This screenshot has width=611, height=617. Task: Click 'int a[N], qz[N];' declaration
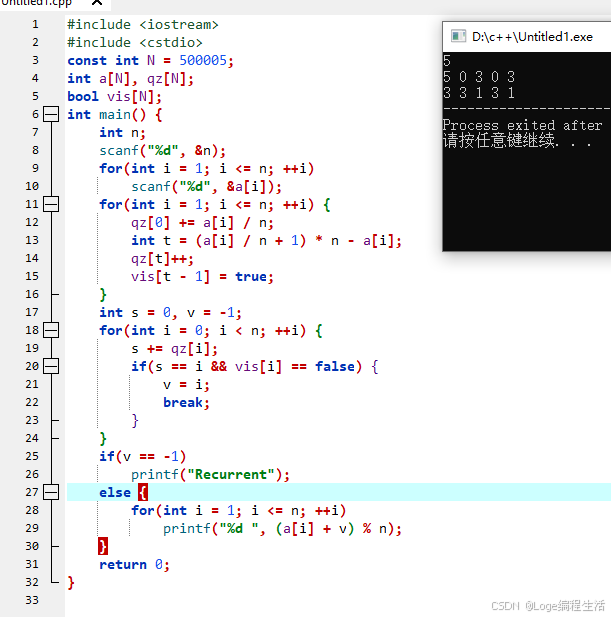point(131,79)
